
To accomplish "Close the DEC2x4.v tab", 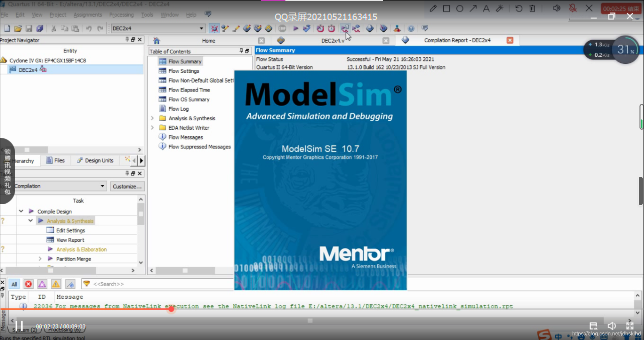I will [386, 41].
